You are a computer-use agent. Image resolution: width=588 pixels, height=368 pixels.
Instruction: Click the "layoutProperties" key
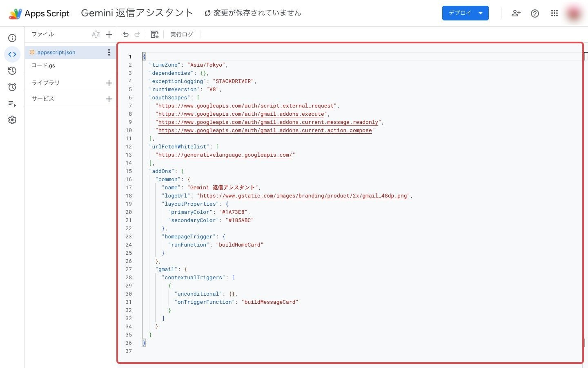pyautogui.click(x=190, y=204)
